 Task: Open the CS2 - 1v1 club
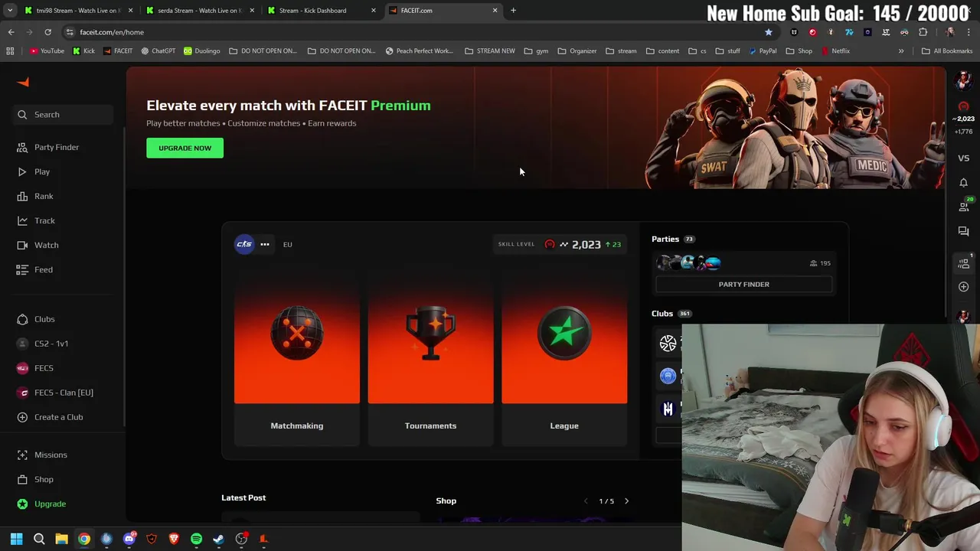point(43,344)
